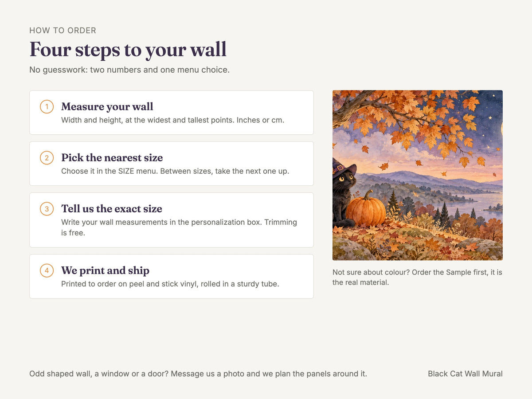Viewport: 532px width, 399px height.
Task: Click the Choose it in the SIZE menu text
Action: pyautogui.click(x=175, y=171)
